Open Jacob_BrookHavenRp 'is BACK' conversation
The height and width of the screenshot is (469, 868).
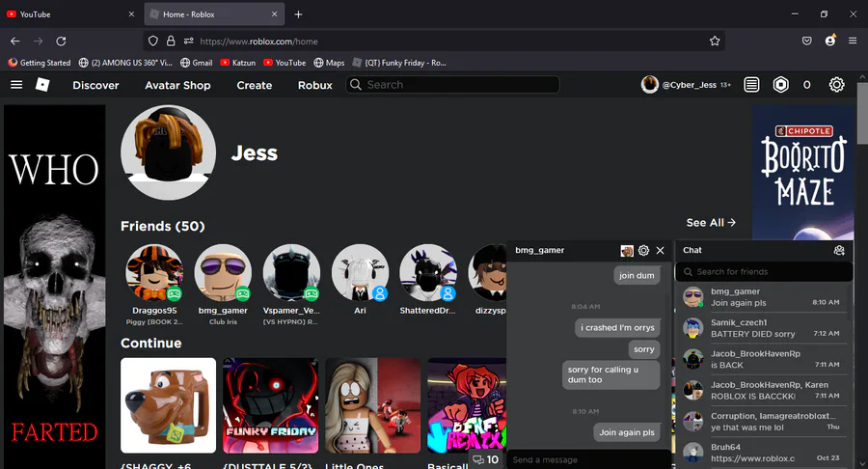pyautogui.click(x=762, y=359)
